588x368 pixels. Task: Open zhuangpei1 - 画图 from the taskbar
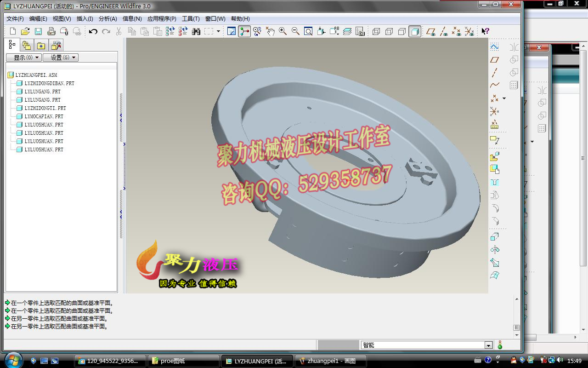coord(331,361)
